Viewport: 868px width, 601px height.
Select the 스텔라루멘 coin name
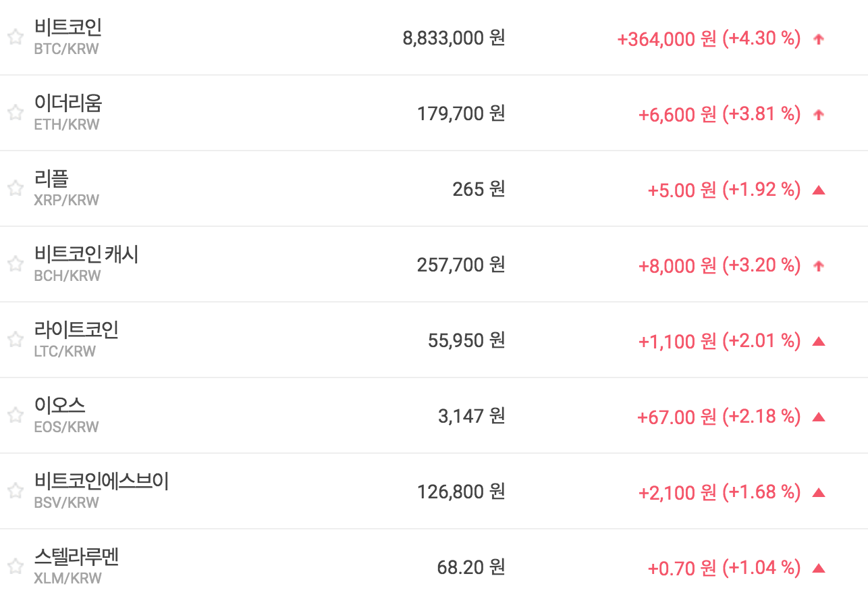click(x=76, y=556)
